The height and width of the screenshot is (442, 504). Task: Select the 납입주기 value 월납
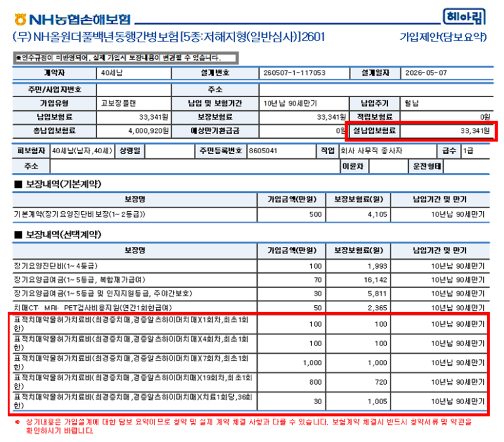click(411, 103)
